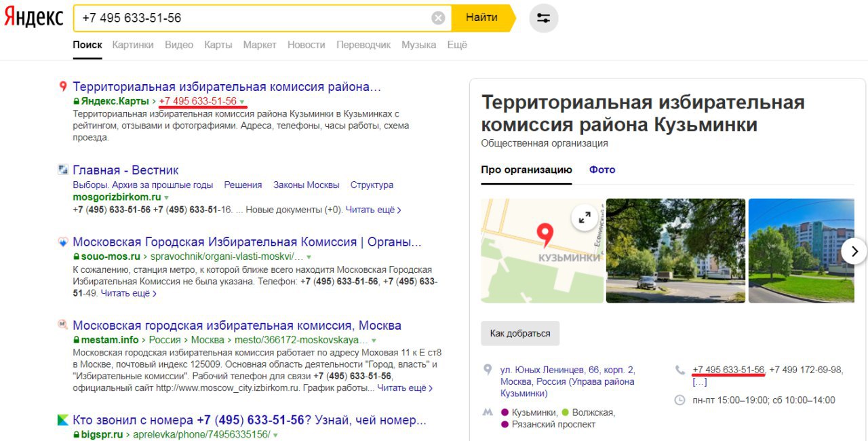The image size is (868, 441).
Task: Open the Ещё menu
Action: [457, 45]
